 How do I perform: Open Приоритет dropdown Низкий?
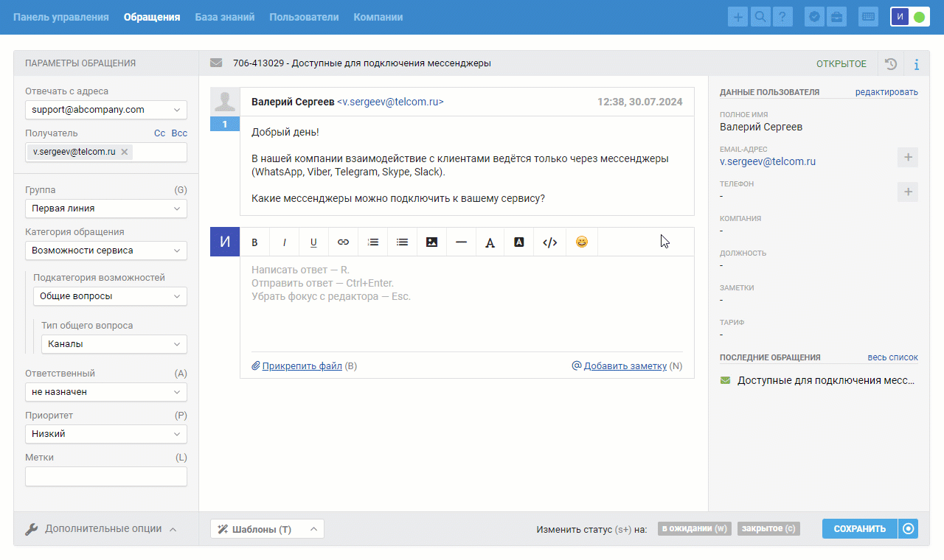pyautogui.click(x=106, y=434)
